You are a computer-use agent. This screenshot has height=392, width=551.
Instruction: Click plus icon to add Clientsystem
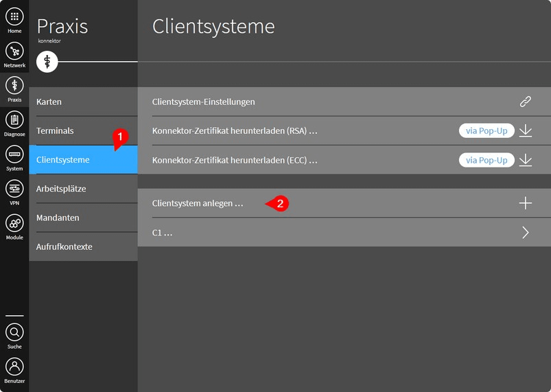point(525,203)
